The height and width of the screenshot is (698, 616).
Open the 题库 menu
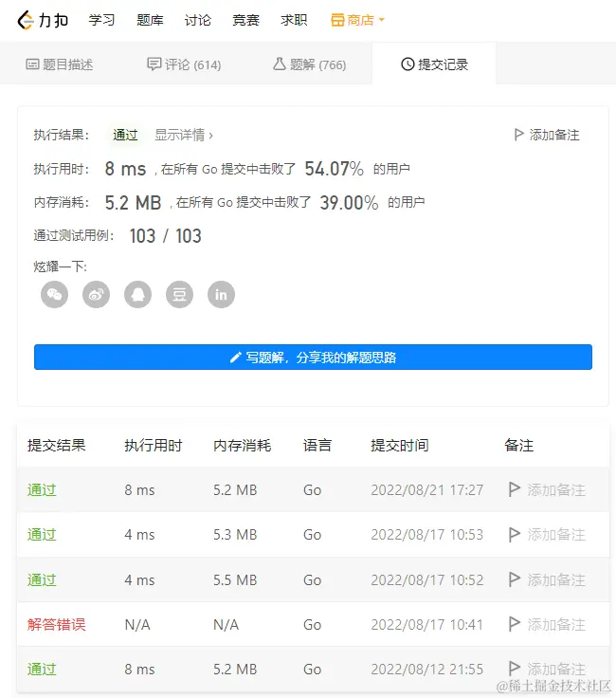pos(150,20)
